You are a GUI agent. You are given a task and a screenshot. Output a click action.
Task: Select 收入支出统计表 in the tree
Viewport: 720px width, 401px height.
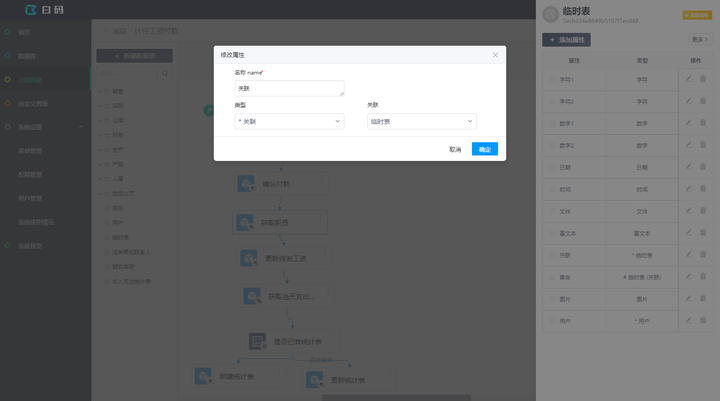click(x=131, y=282)
